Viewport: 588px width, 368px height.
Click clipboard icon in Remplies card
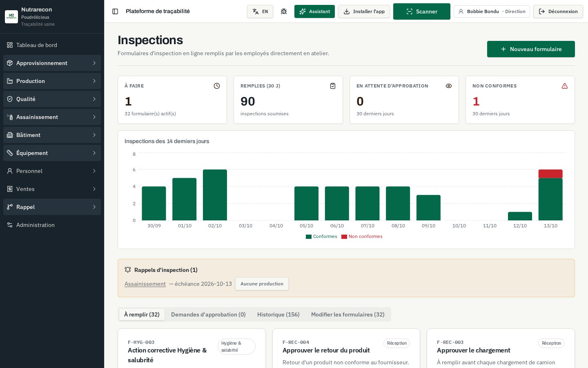coord(333,86)
